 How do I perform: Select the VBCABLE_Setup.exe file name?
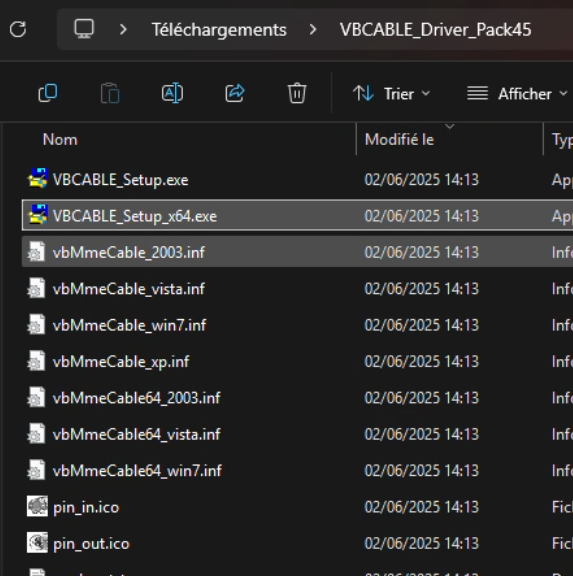click(120, 180)
